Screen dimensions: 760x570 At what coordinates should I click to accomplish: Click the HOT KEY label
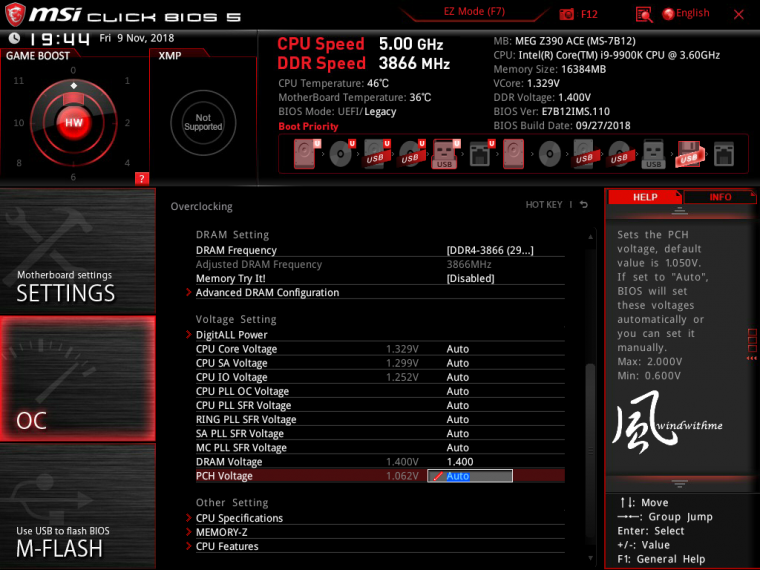544,205
